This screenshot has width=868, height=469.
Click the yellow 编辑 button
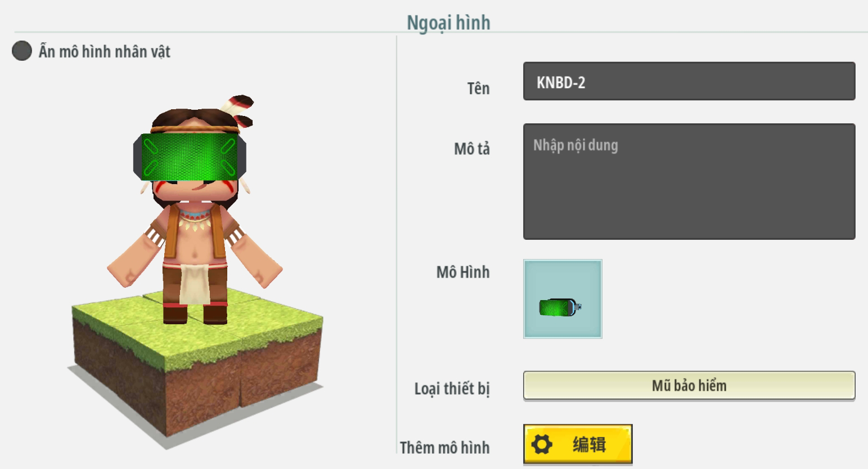(x=578, y=444)
